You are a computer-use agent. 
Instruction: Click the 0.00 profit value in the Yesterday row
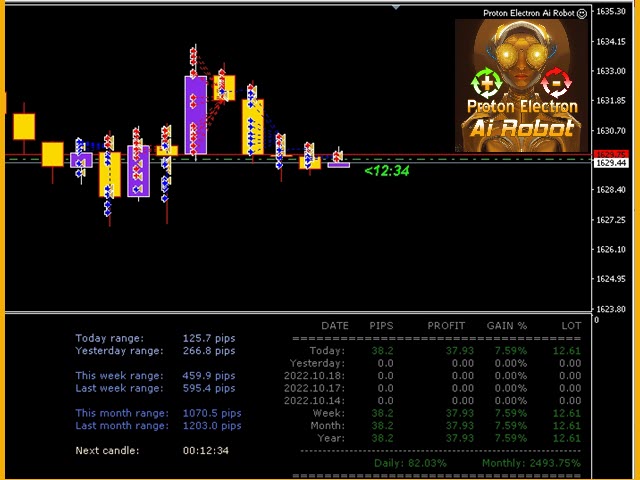[x=463, y=363]
